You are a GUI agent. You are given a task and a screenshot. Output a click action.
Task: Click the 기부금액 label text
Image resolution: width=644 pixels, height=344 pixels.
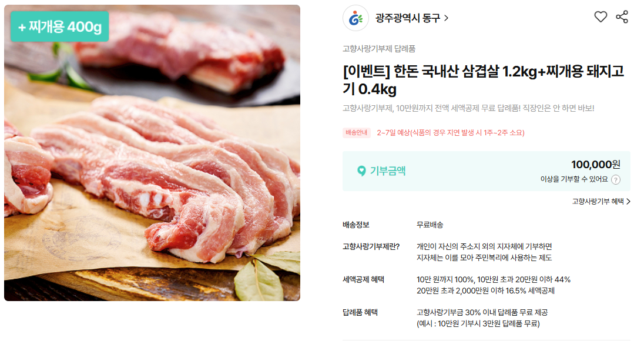[x=388, y=171]
